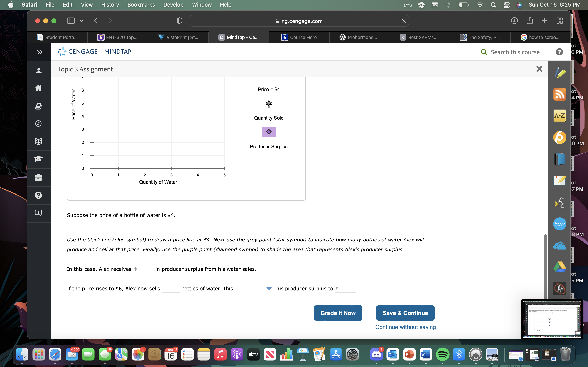Open macOS Control Center in the menu bar

[x=506, y=5]
